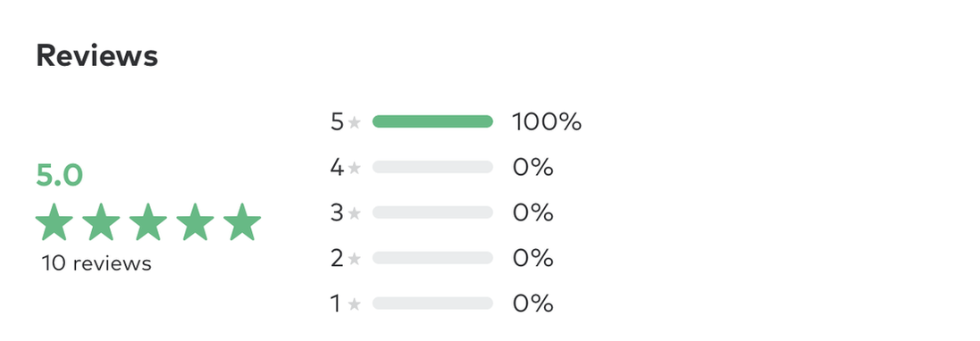
Task: Click the fifth green rating star
Action: click(242, 221)
